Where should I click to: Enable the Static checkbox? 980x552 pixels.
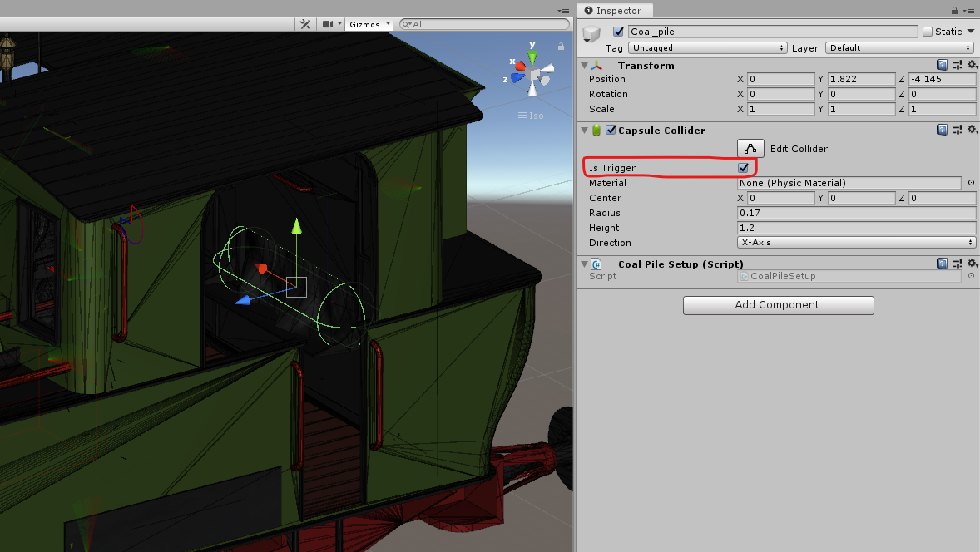(x=928, y=31)
